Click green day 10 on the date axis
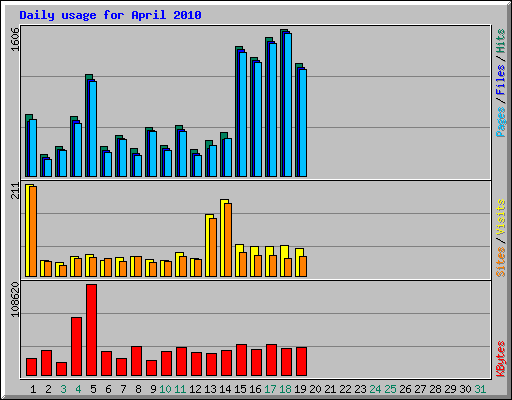Screen dimensions: 512x400 (165, 389)
